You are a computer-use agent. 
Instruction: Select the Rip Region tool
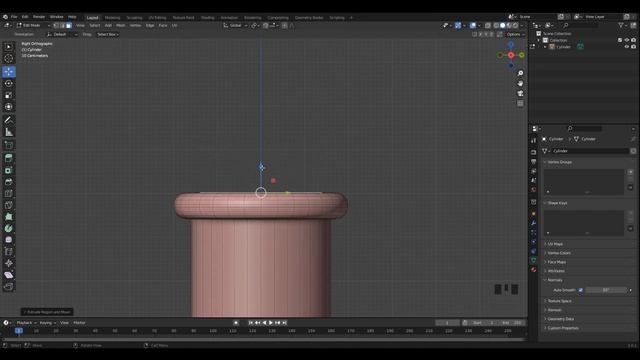(9, 287)
